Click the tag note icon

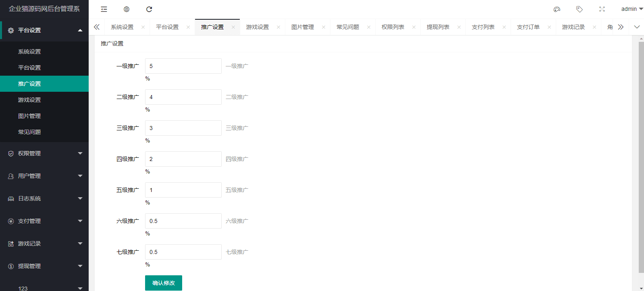pyautogui.click(x=580, y=9)
